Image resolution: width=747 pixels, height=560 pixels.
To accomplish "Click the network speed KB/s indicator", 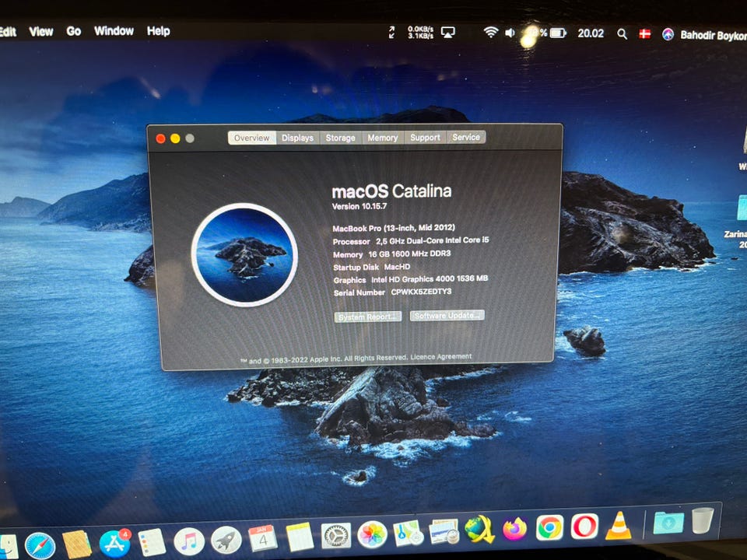I will (x=420, y=32).
